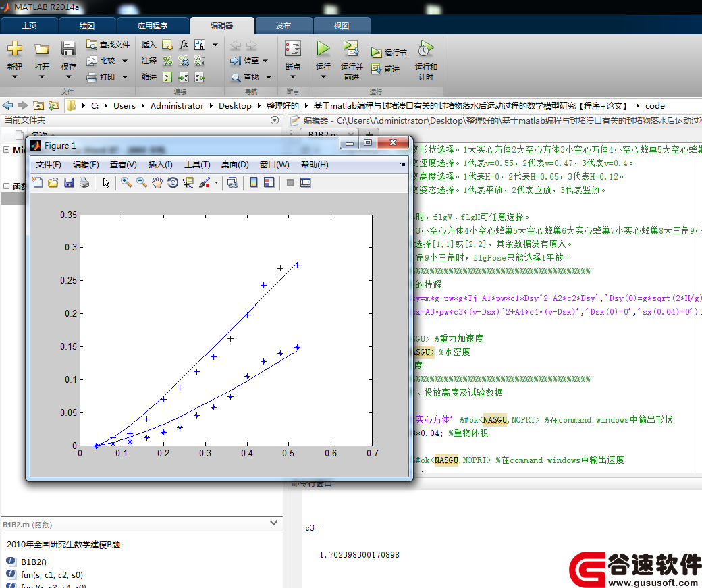Click the Run Section (运行节) button

click(389, 53)
